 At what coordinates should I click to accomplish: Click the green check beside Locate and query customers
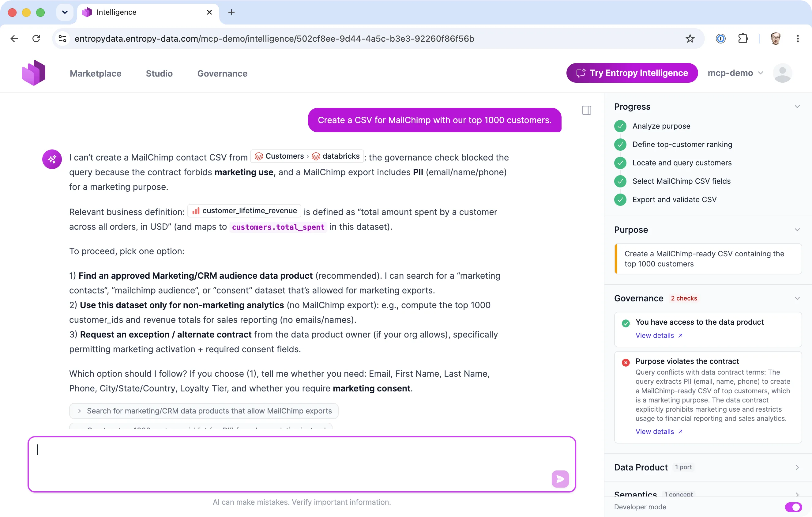[620, 163]
